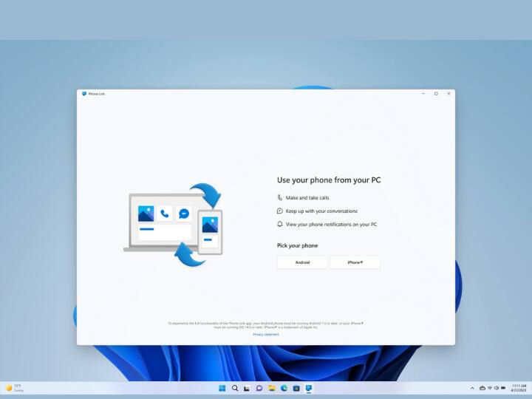Screen dimensions: 532x399
Task: Open the weather widget on taskbar
Action: 15,388
